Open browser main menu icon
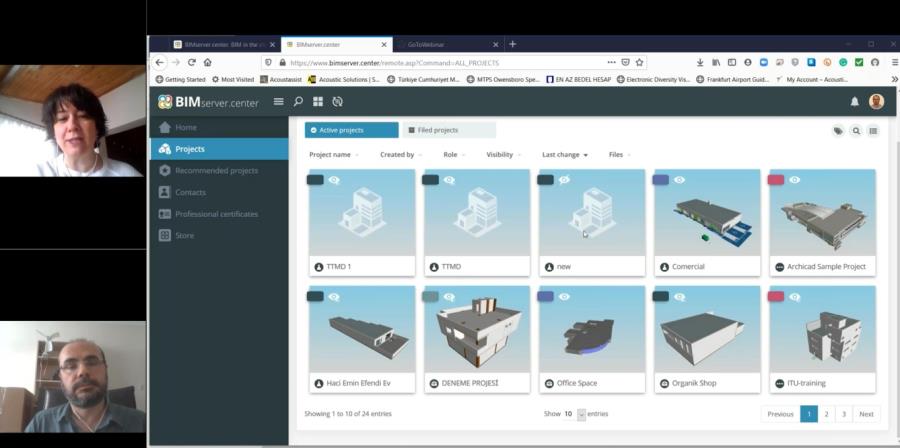 pos(895,63)
